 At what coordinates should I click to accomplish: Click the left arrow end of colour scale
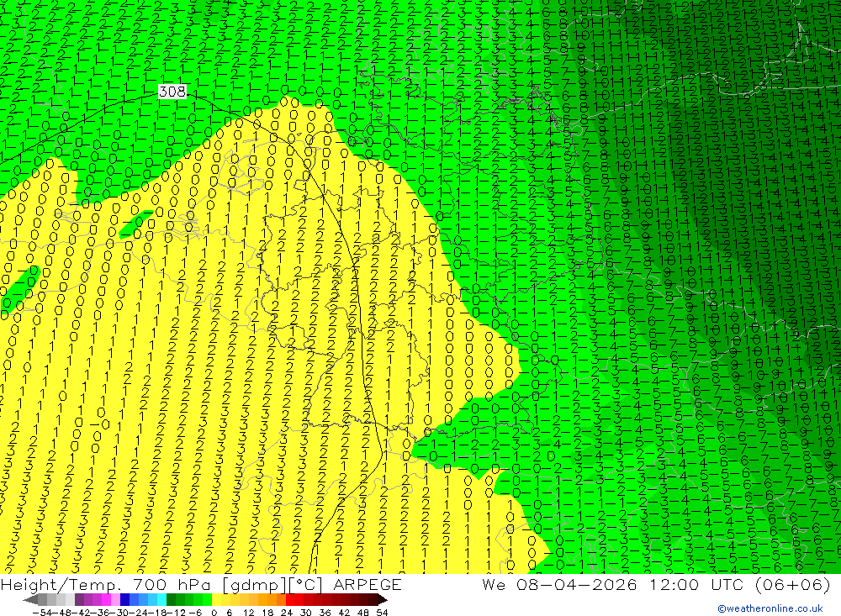pyautogui.click(x=30, y=600)
